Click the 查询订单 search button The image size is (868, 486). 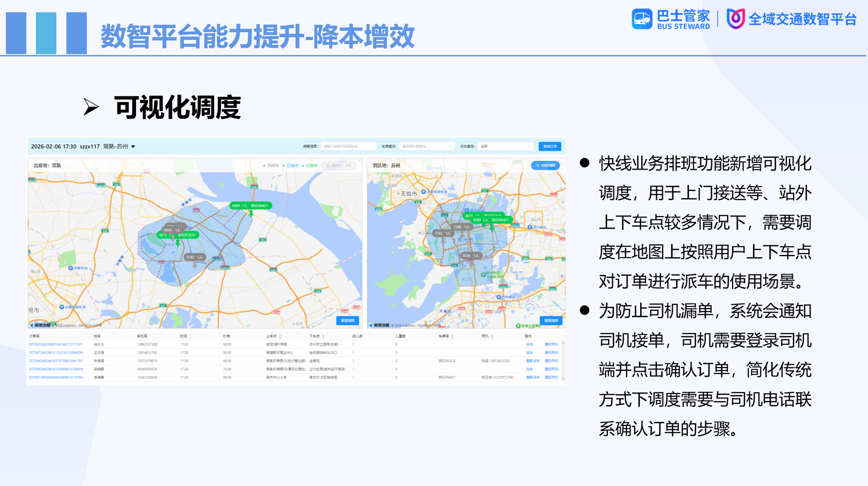click(549, 147)
